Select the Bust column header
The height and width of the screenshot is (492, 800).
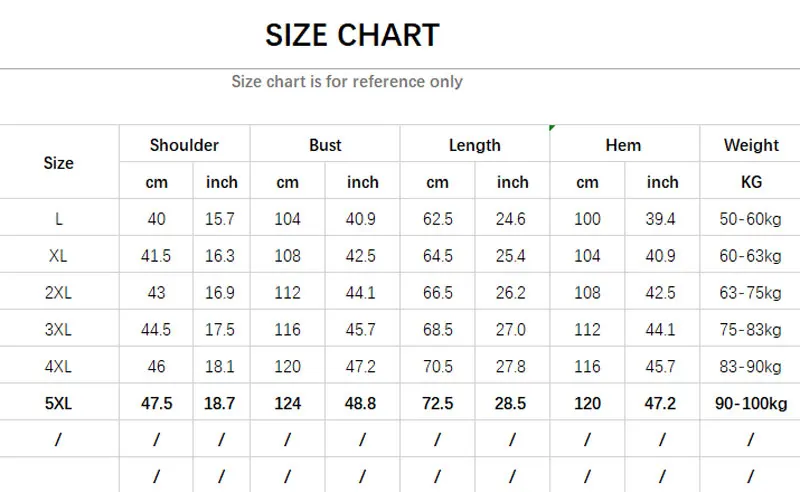325,145
